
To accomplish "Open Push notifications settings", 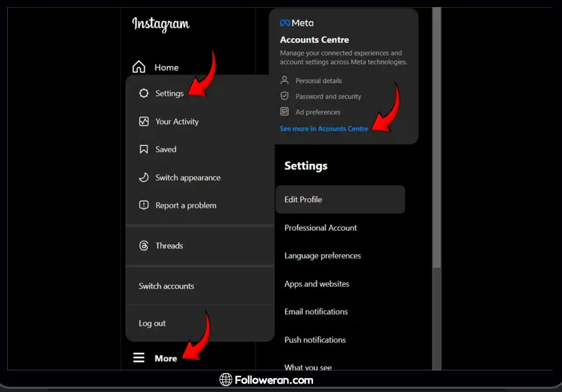I will pos(315,340).
